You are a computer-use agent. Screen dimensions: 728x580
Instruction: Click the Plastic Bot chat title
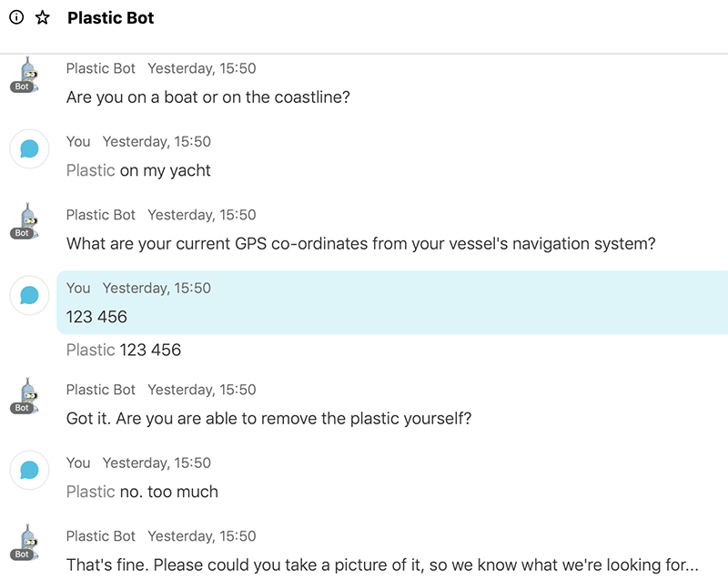click(110, 18)
